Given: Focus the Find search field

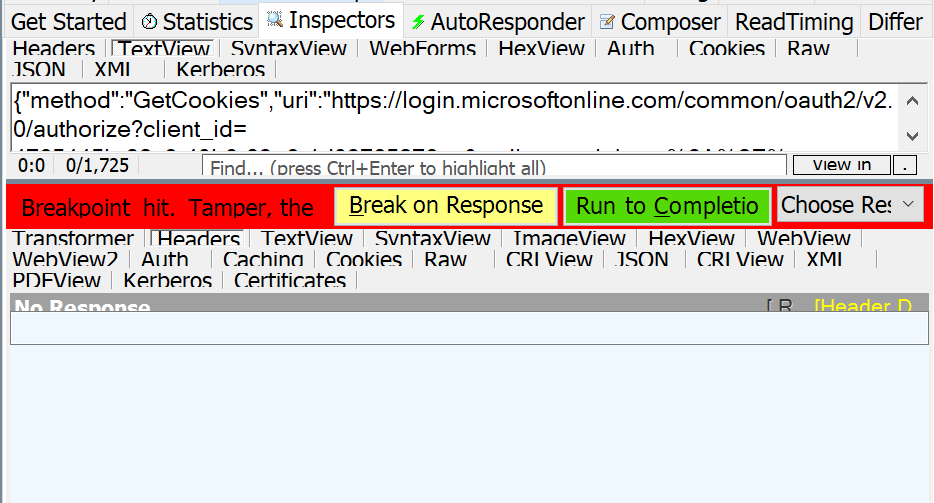Looking at the screenshot, I should coord(494,166).
